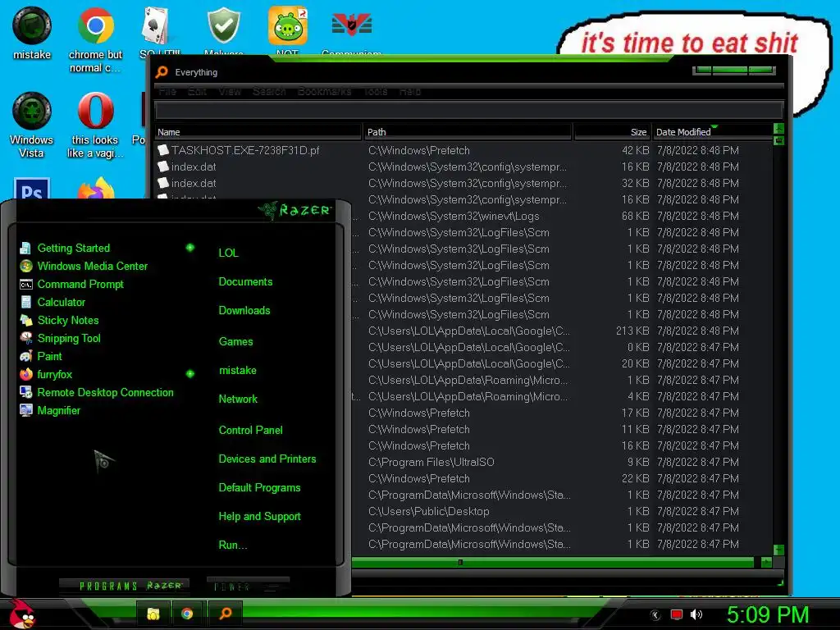Open Sticky Notes from the Start menu

coord(68,321)
